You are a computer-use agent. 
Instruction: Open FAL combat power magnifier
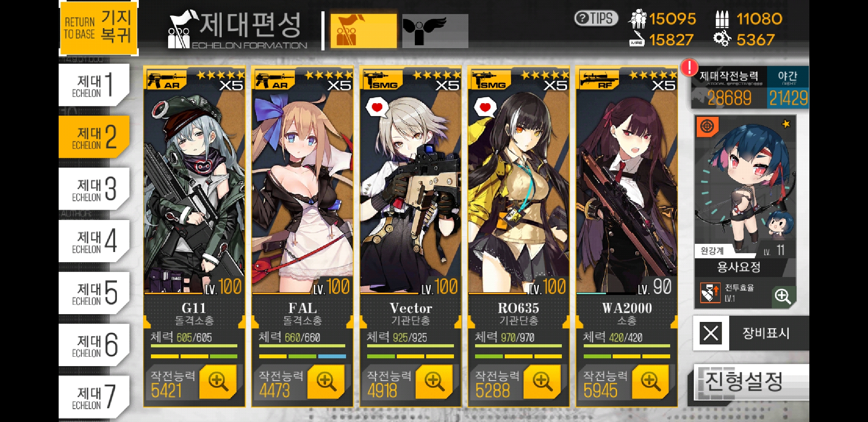326,381
